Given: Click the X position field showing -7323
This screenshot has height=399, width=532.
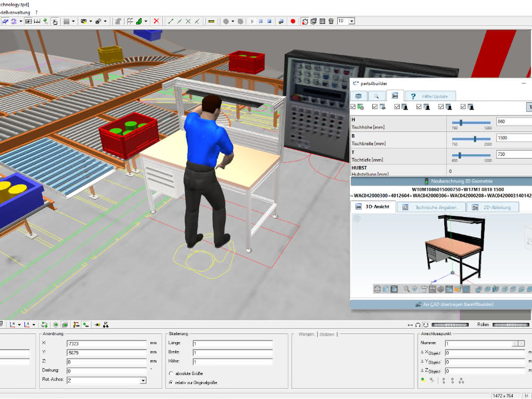Looking at the screenshot, I should click(106, 344).
